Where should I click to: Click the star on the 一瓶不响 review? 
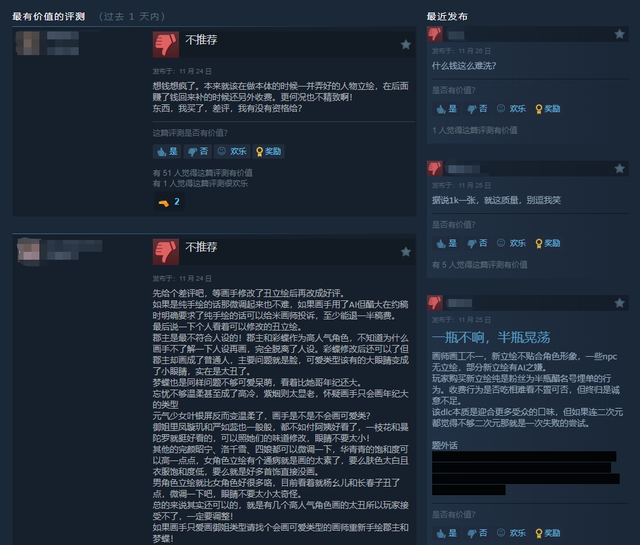619,303
